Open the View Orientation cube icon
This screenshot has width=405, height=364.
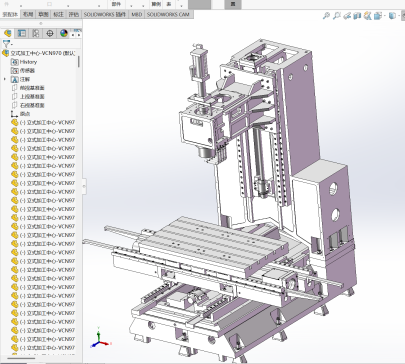(377, 16)
